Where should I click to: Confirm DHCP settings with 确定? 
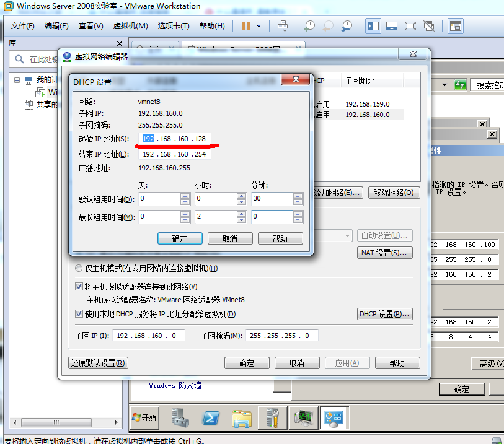[180, 238]
